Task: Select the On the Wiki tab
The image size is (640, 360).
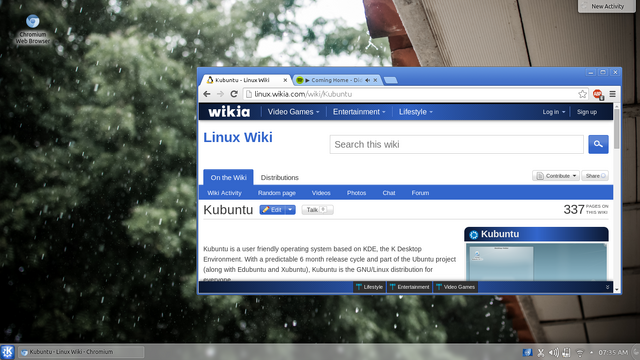Action: click(x=228, y=177)
